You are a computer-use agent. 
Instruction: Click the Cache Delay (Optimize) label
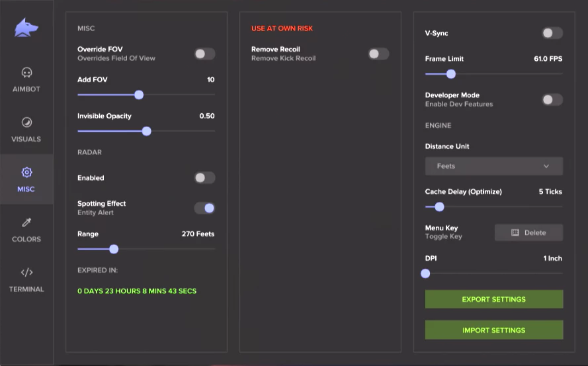click(464, 191)
